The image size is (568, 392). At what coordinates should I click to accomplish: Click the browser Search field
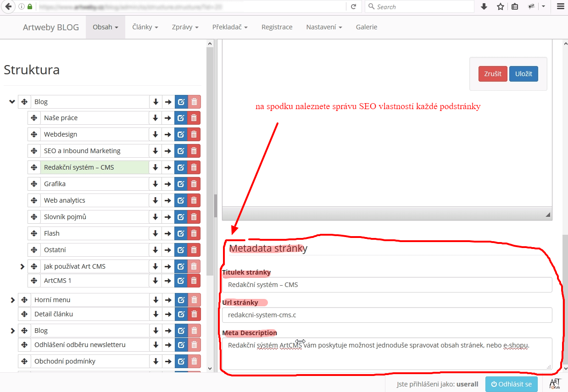point(419,6)
